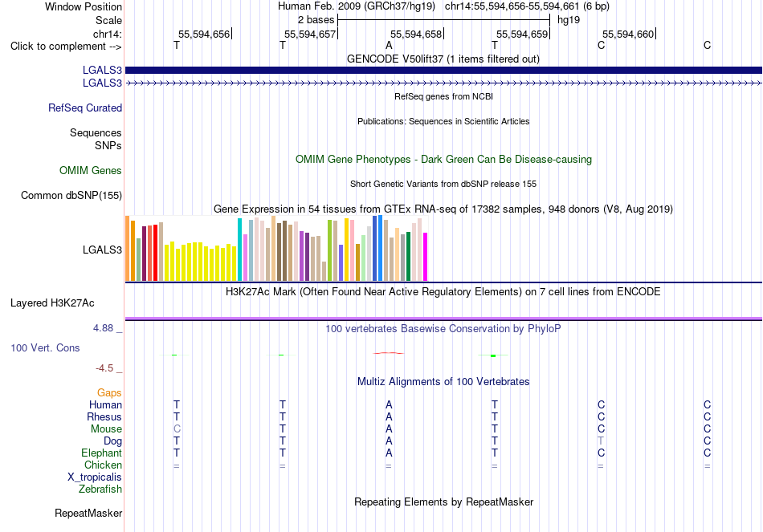
Task: Click the dark green bar in GTEx chart
Action: click(x=409, y=256)
